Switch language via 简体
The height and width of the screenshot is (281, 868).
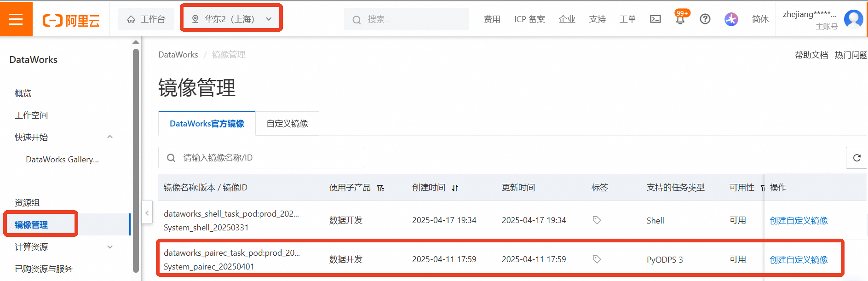760,19
